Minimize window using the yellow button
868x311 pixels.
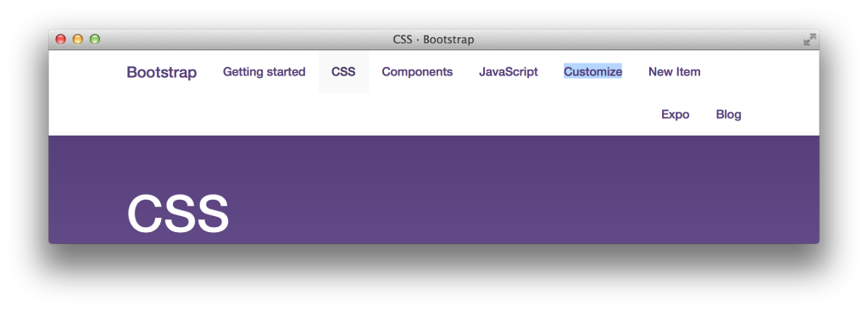(78, 39)
